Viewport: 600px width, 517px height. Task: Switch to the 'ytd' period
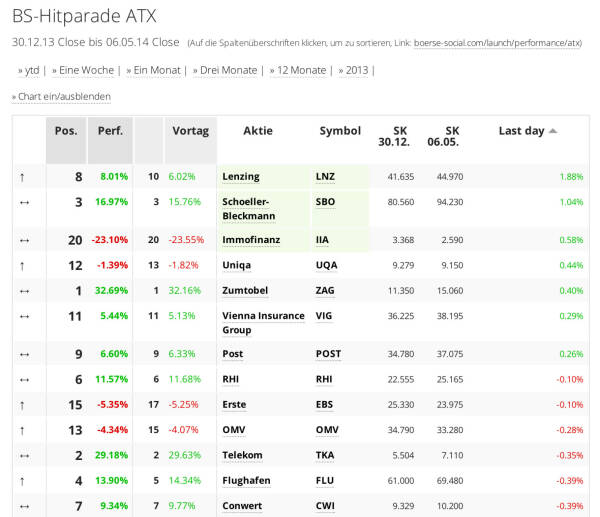tap(29, 70)
